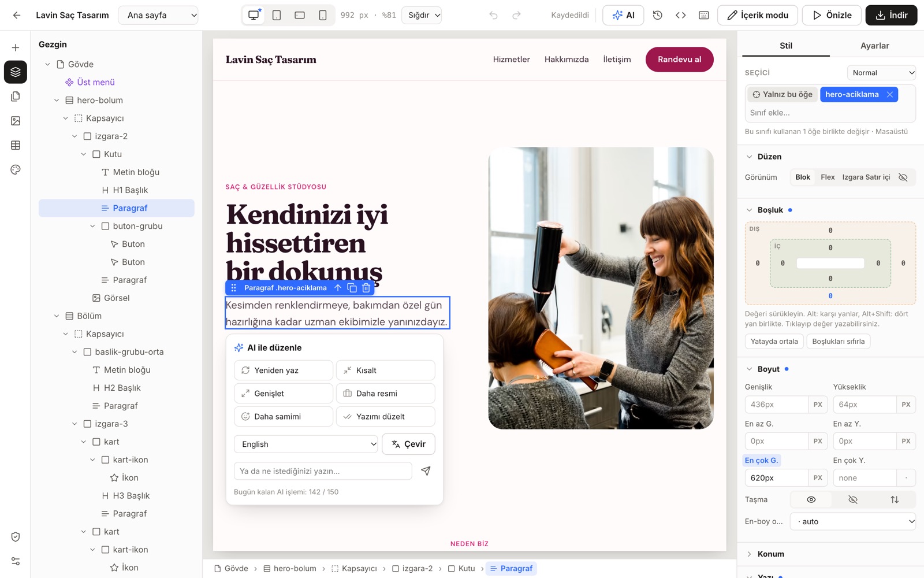Screen dimensions: 924x578
Task: Collapse the Boşluk section
Action: tap(749, 210)
